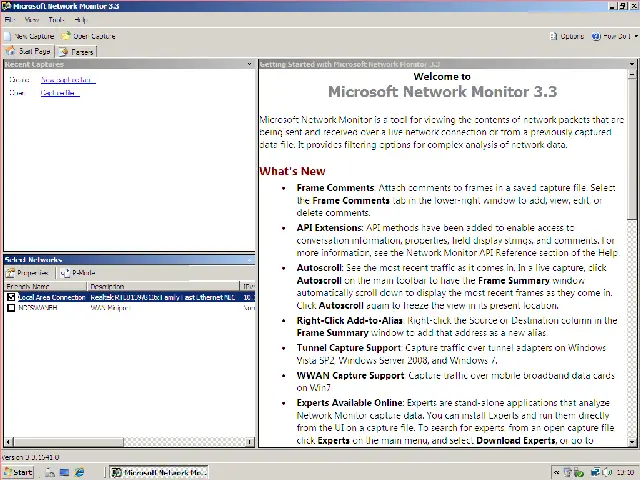Expand the How Do I dropdown arrow
Image resolution: width=640 pixels, height=480 pixels.
pos(636,36)
